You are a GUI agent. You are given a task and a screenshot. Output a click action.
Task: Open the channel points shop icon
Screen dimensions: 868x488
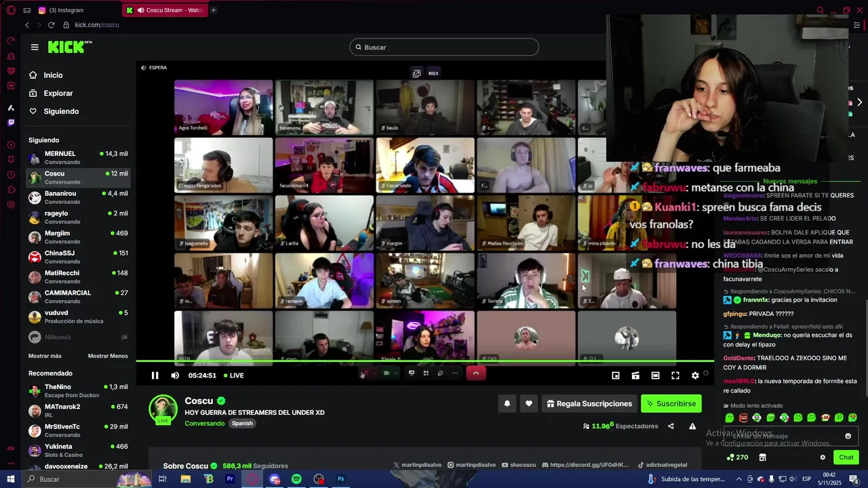(762, 457)
